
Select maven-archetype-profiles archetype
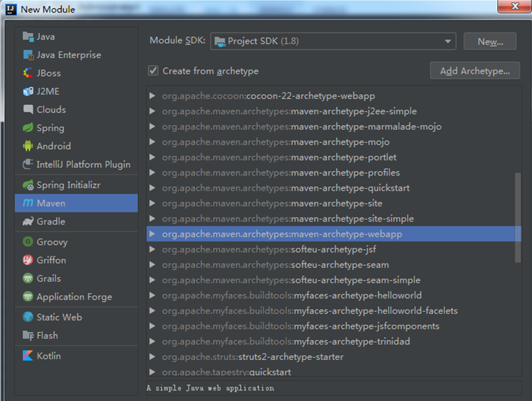[x=334, y=173]
